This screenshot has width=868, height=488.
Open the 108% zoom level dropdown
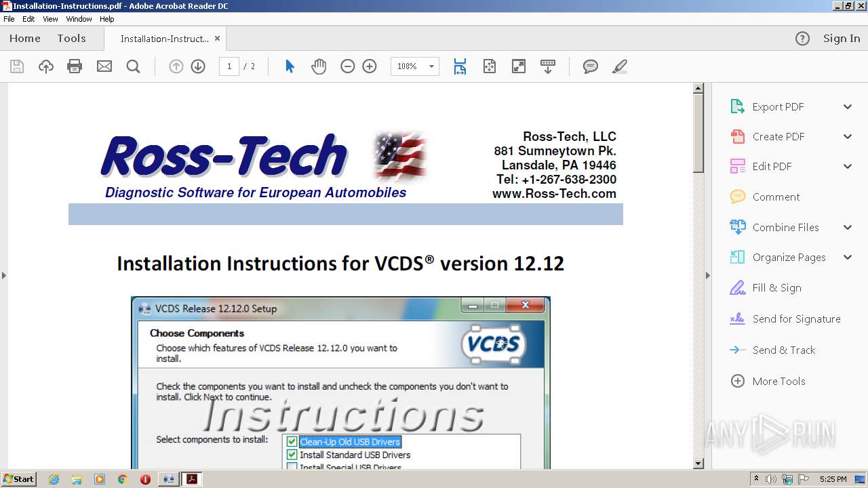pos(431,66)
